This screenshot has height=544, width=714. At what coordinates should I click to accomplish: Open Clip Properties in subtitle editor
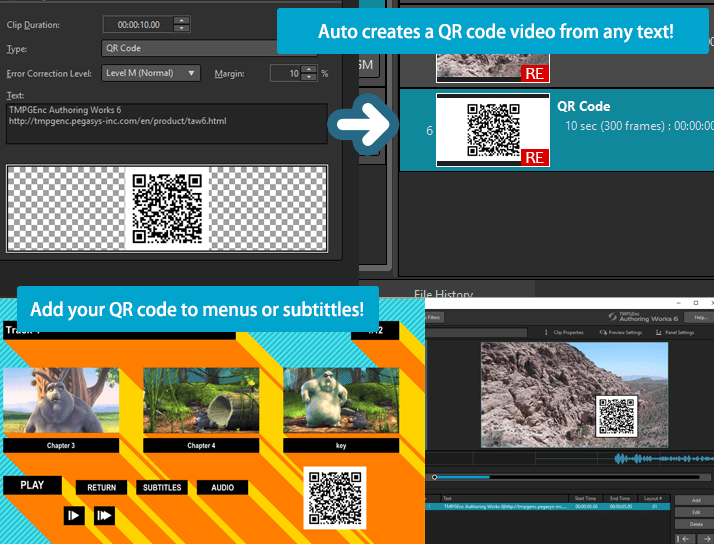click(564, 332)
